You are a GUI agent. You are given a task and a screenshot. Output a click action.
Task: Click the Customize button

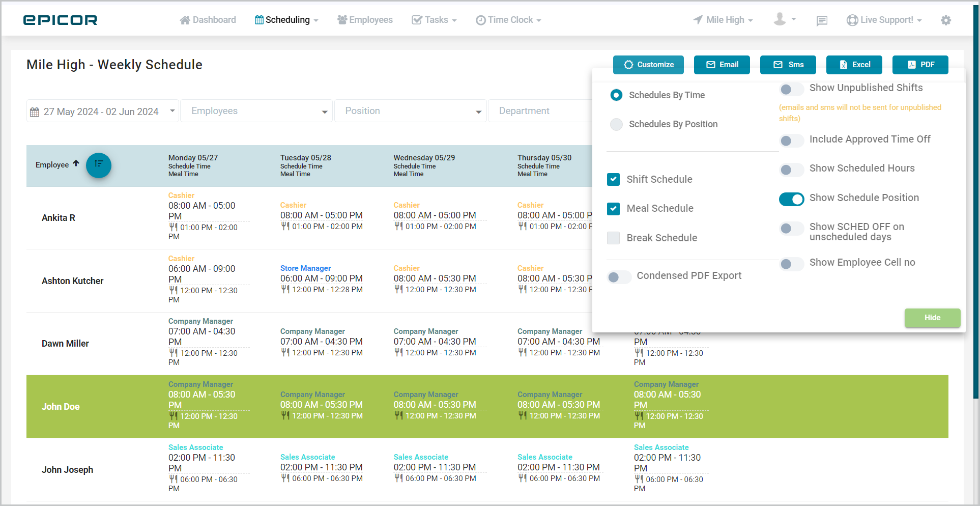[x=648, y=65]
